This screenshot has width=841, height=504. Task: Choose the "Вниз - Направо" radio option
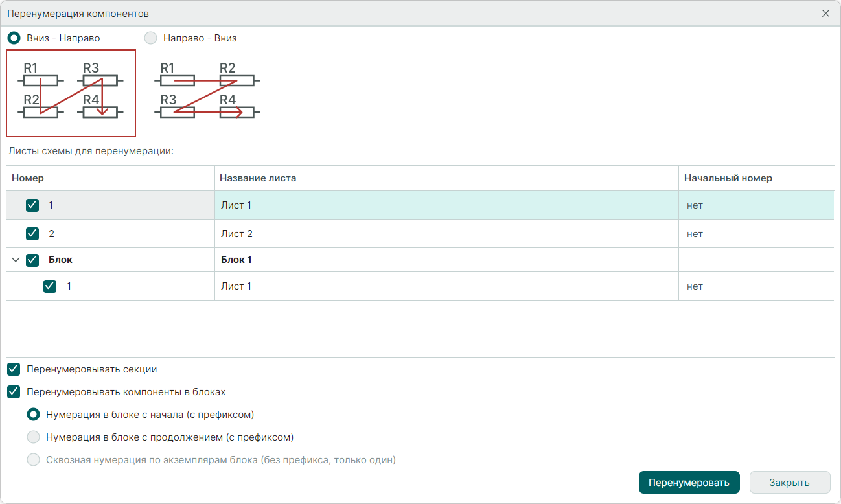coord(14,38)
